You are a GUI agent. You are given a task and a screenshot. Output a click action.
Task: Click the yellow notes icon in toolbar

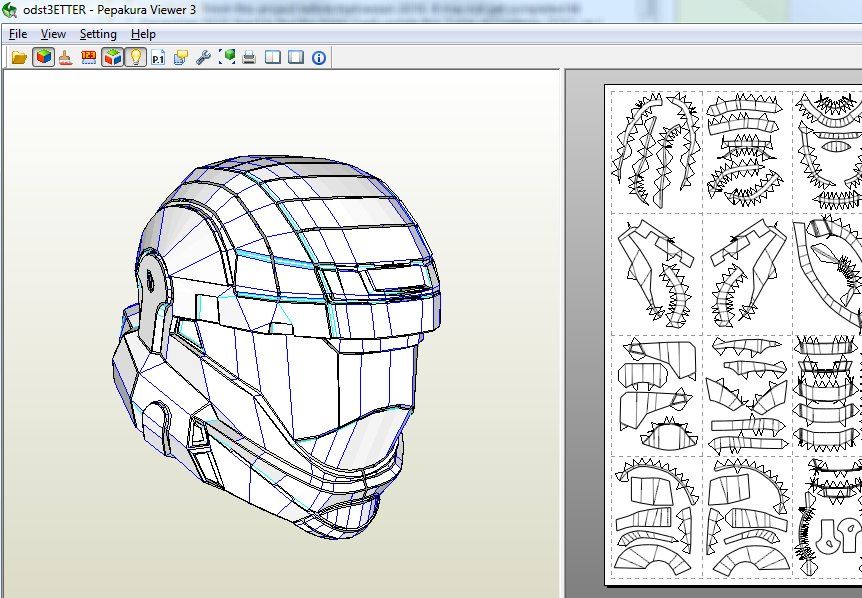180,57
